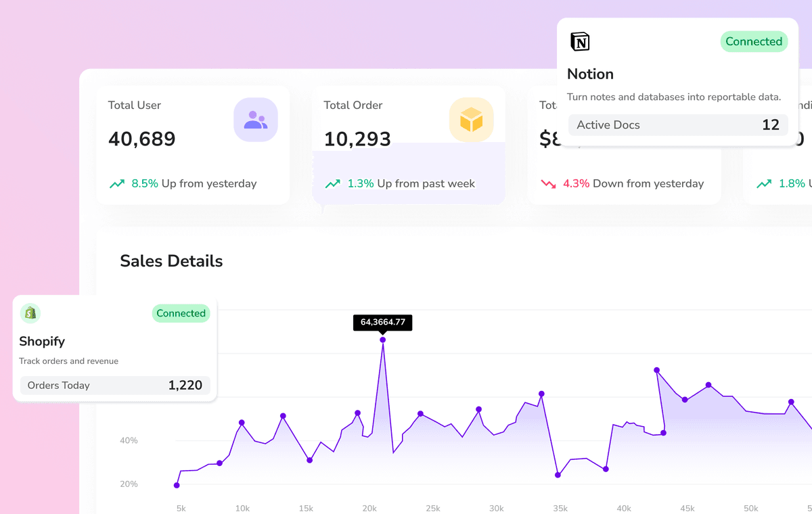Screen dimensions: 812x514
Task: Click the peak data point below 64,3664.77 tooltip
Action: click(383, 340)
